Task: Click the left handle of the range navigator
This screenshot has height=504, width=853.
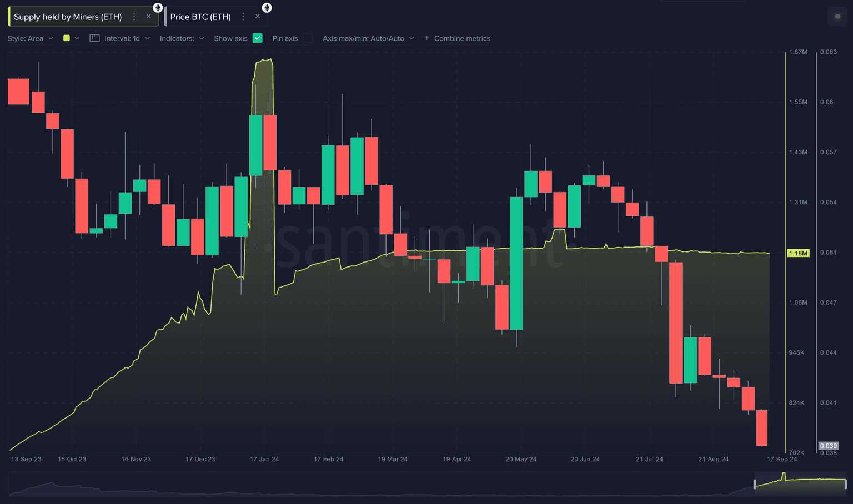Action: click(755, 484)
